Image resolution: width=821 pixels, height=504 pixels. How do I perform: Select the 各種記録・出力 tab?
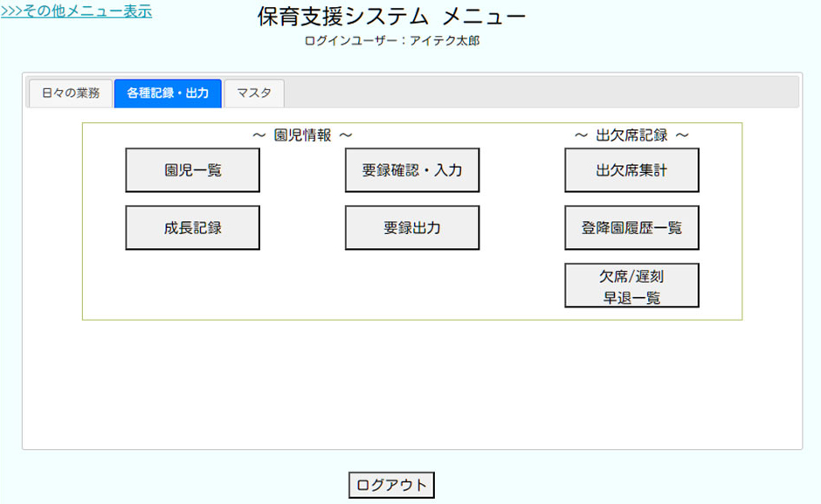coord(168,93)
